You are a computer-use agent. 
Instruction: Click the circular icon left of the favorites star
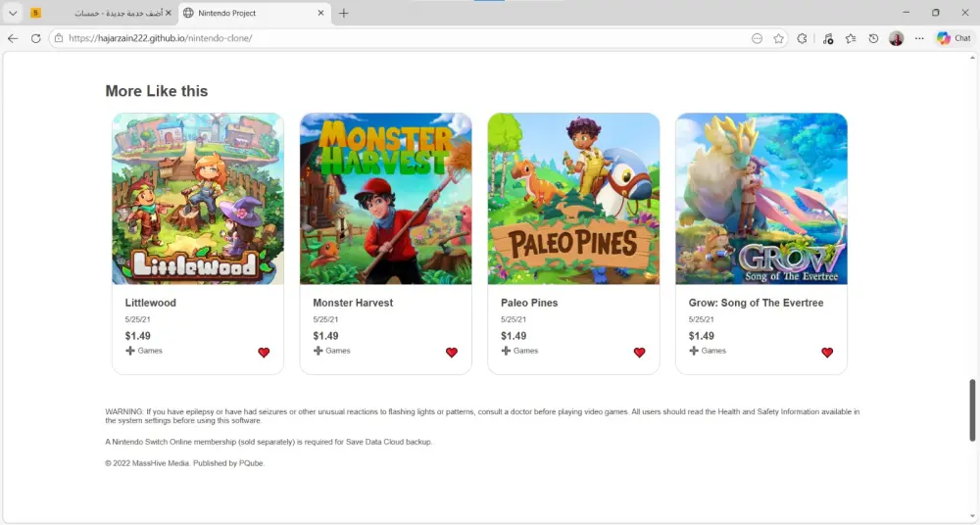point(757,39)
